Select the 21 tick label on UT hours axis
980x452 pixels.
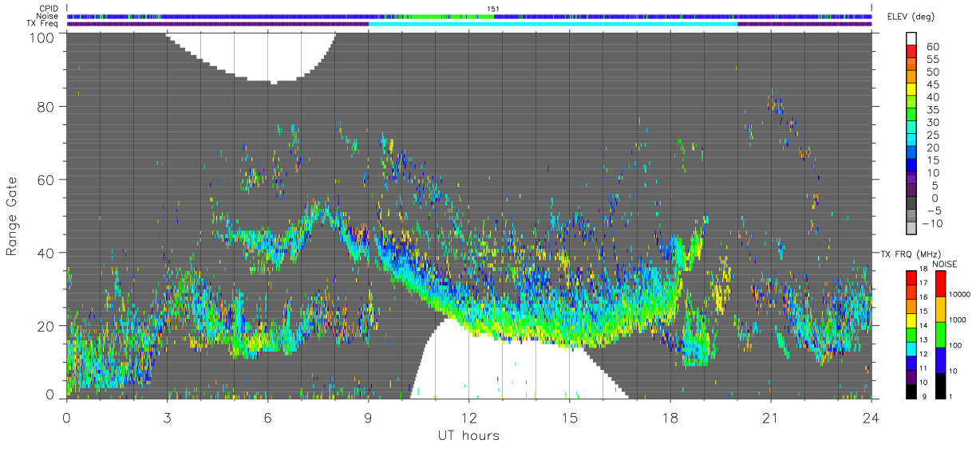coord(770,417)
